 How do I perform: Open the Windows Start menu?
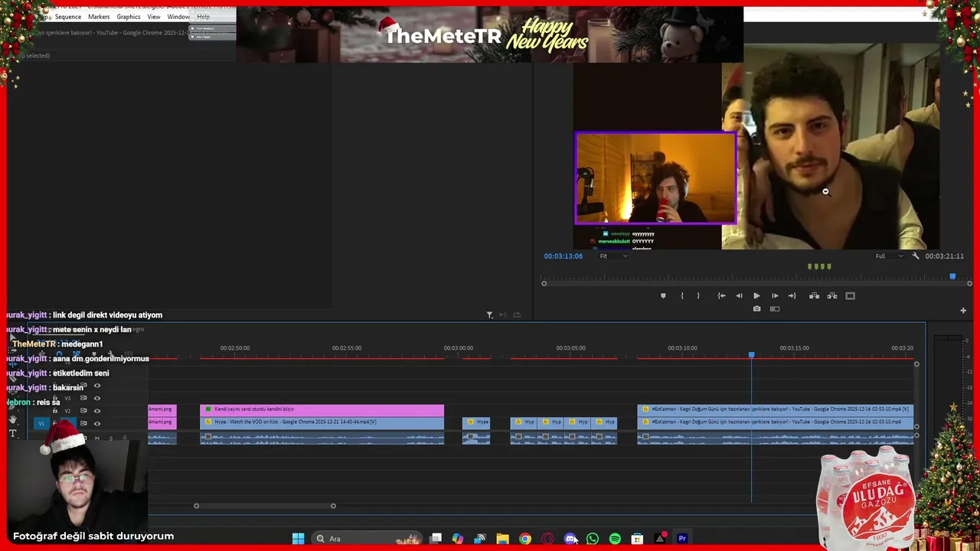coord(298,539)
